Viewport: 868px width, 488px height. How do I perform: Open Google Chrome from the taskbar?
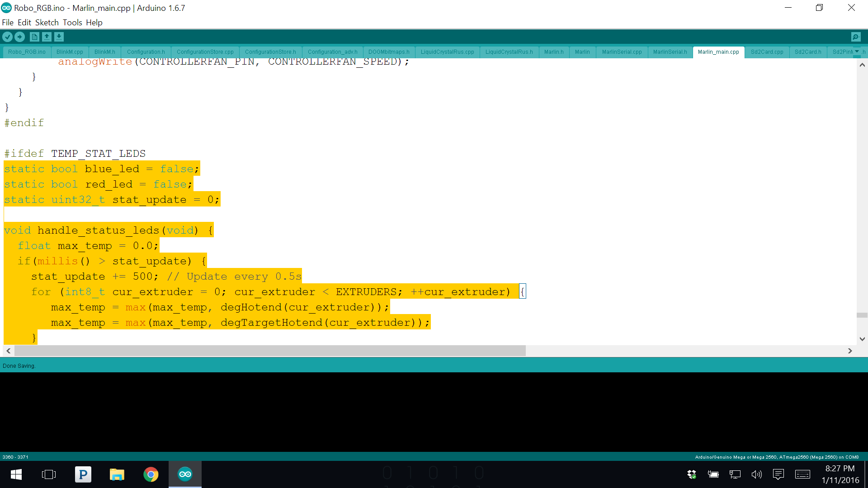coord(151,474)
